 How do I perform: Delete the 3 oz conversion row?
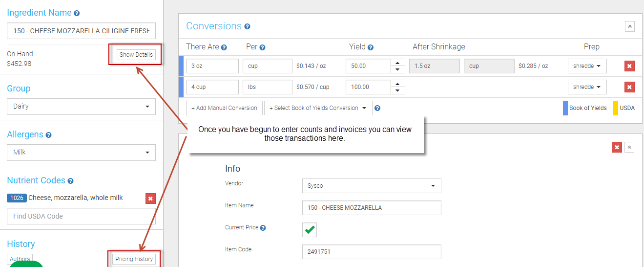pyautogui.click(x=629, y=66)
